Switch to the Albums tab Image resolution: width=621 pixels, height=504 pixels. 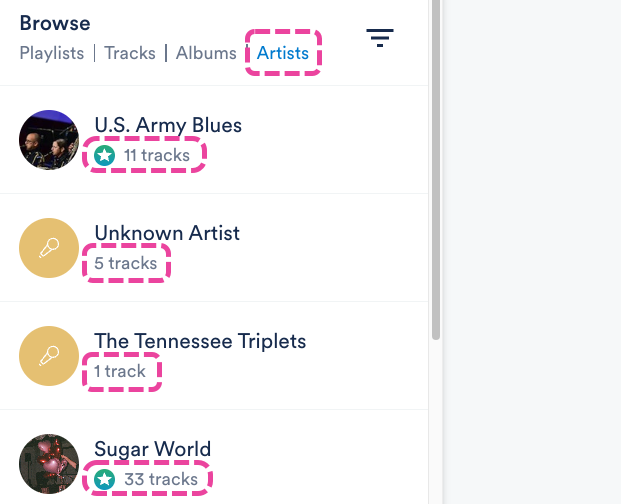tap(206, 53)
